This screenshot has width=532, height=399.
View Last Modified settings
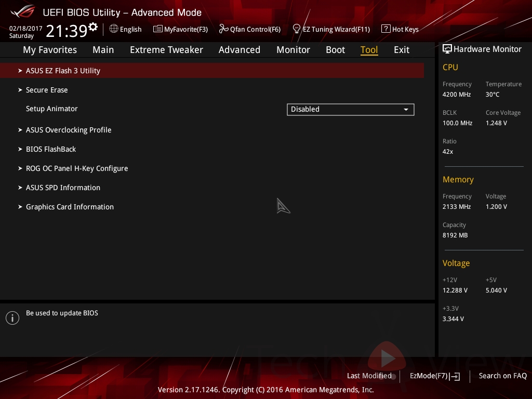pyautogui.click(x=369, y=376)
